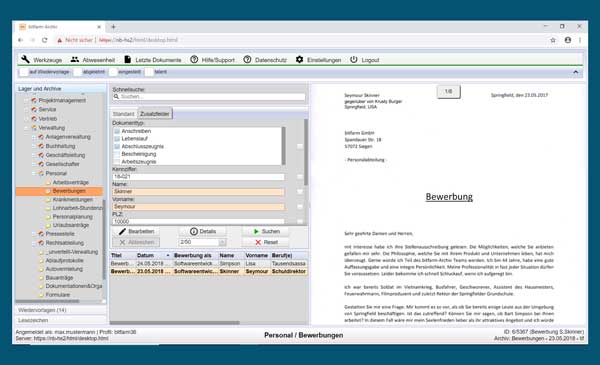Bookmark page with the star icon

[x=553, y=40]
